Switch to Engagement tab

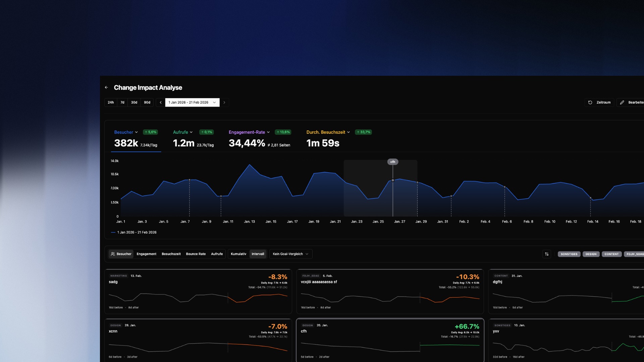coord(147,254)
